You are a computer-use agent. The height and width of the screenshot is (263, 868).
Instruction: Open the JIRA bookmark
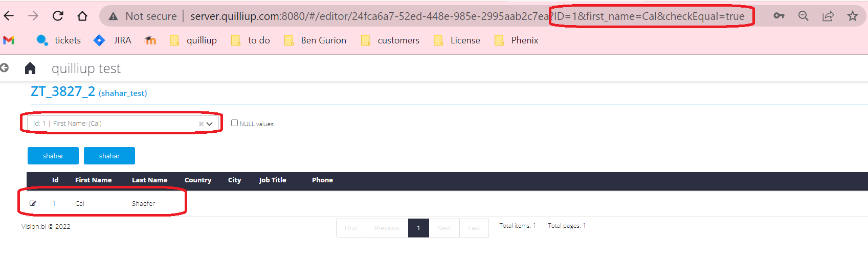tap(113, 40)
